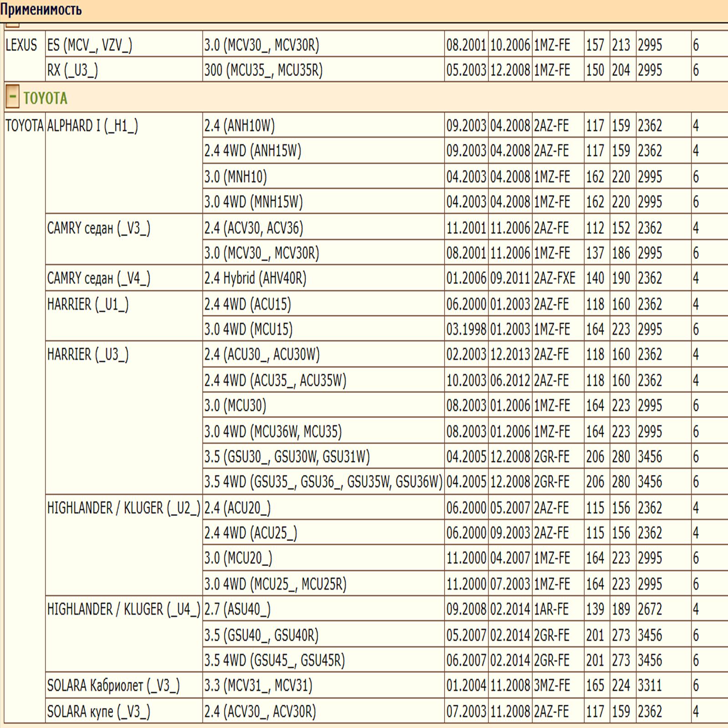The width and height of the screenshot is (728, 728).
Task: Select the 3.5 4WD (GSU45_, GSU45R) modification
Action: point(274,660)
